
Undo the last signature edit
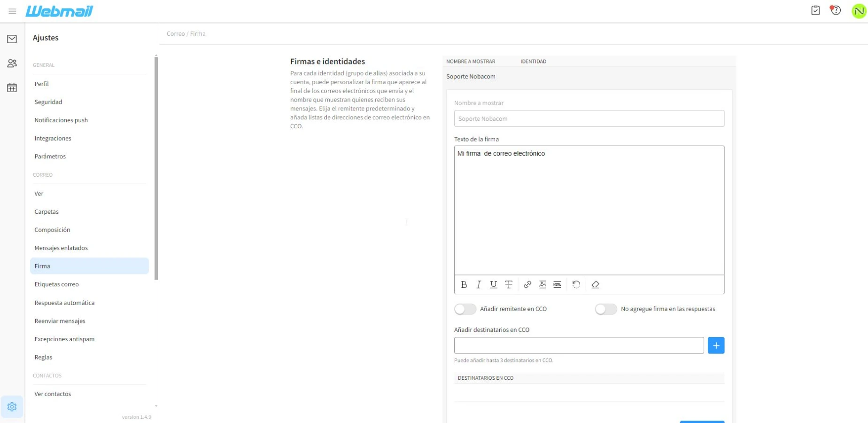pos(576,284)
